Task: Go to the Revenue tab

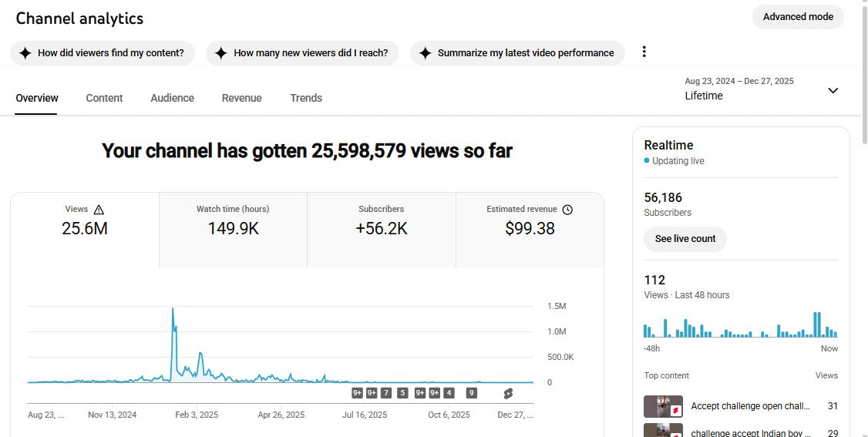Action: (x=241, y=98)
